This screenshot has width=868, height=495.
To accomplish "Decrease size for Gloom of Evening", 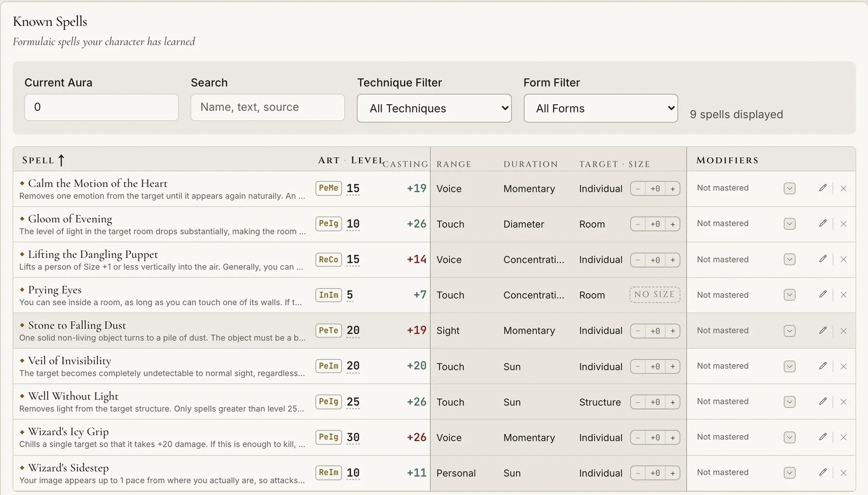I will pos(638,224).
